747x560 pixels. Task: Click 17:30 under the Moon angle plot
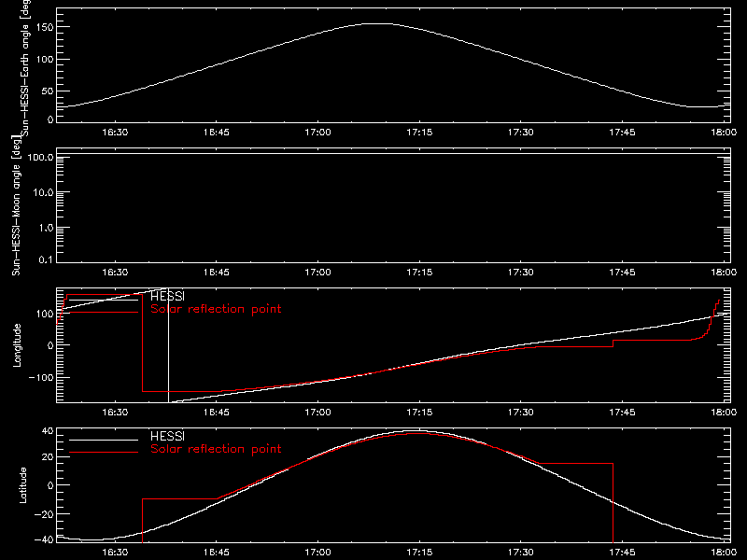[x=521, y=272]
